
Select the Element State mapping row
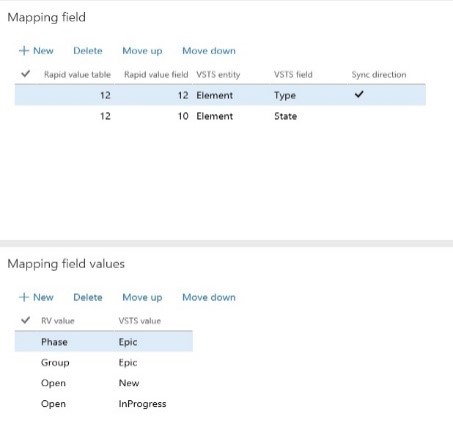click(220, 116)
